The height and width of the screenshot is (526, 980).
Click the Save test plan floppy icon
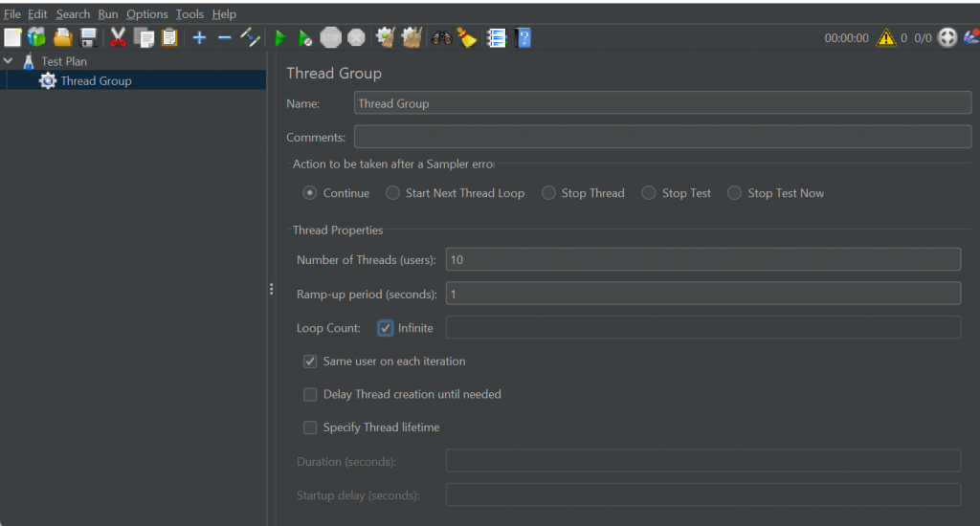88,37
